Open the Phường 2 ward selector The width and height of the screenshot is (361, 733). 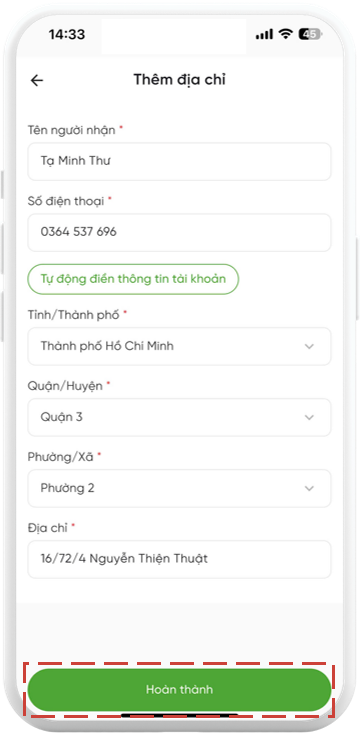tap(180, 489)
